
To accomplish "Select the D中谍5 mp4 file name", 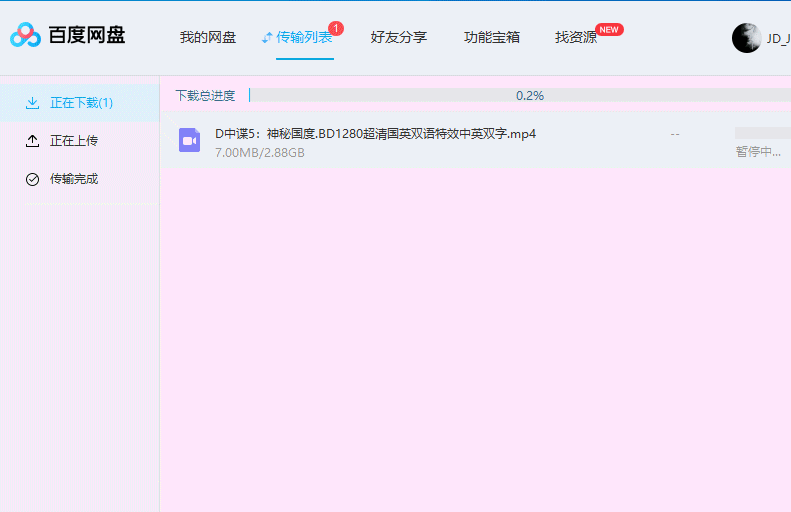I will point(375,134).
